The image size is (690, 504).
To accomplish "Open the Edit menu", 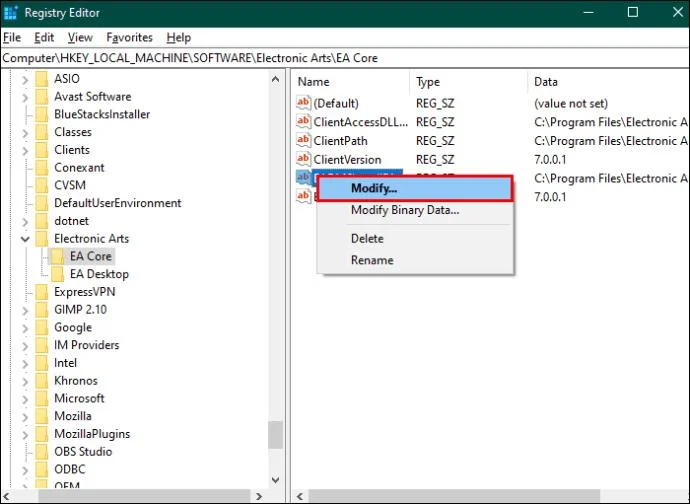I will [x=44, y=37].
